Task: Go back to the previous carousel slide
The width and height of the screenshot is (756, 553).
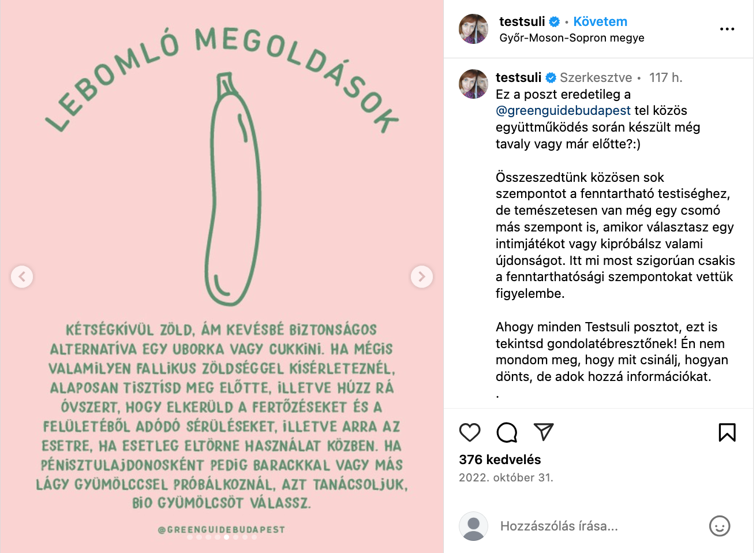Action: 22,276
